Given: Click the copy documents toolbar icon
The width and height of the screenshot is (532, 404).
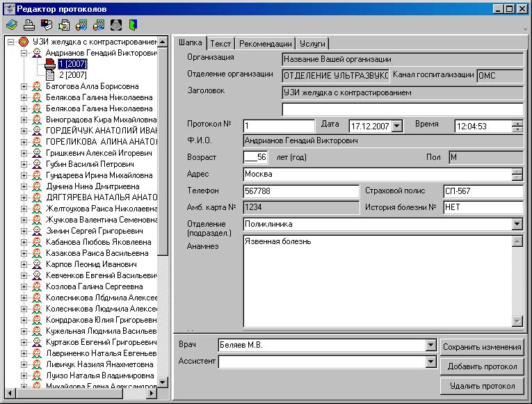Looking at the screenshot, I should tap(64, 25).
